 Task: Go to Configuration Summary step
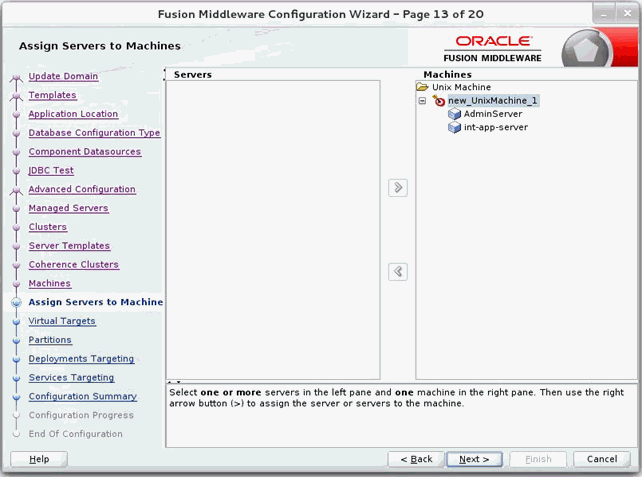point(83,396)
